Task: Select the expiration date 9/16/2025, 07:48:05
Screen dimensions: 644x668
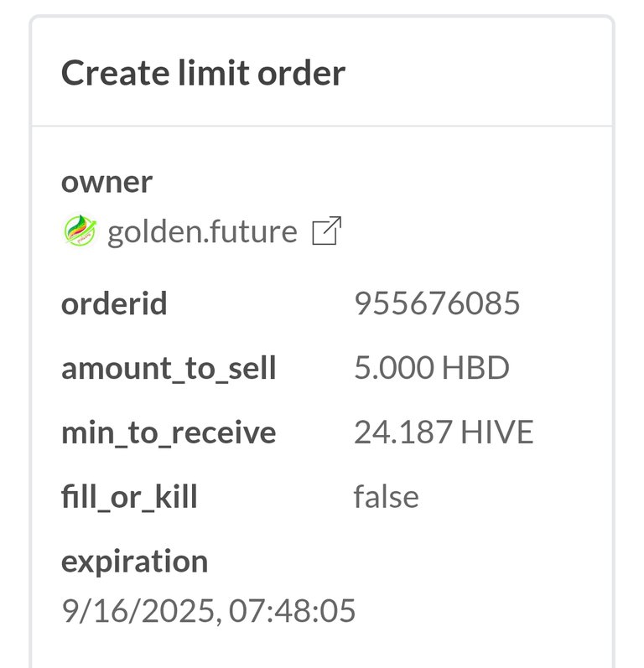Action: pyautogui.click(x=209, y=611)
